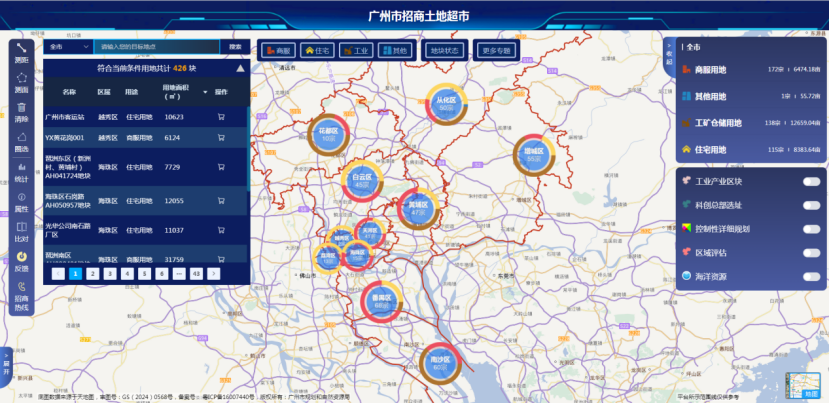Collapse the results panel with triangle arrow
Screen dimensions: 830x403
click(x=240, y=69)
